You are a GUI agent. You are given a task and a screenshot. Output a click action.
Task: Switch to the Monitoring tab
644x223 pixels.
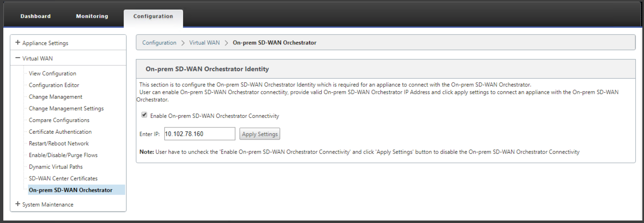tap(92, 16)
